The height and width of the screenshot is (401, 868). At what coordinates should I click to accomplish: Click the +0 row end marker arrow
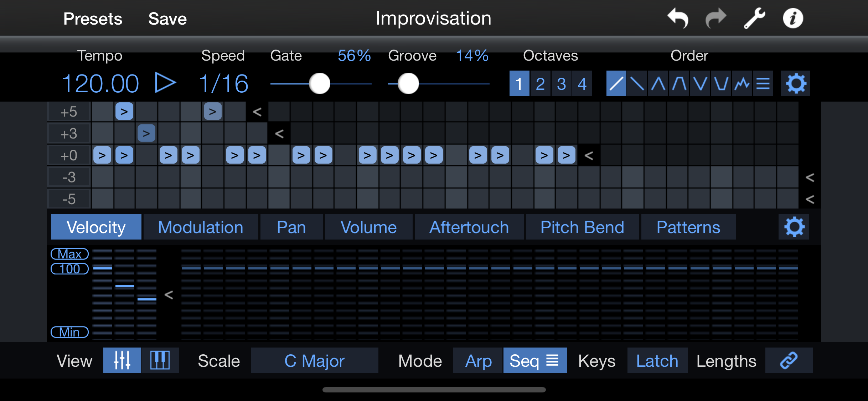pos(589,155)
